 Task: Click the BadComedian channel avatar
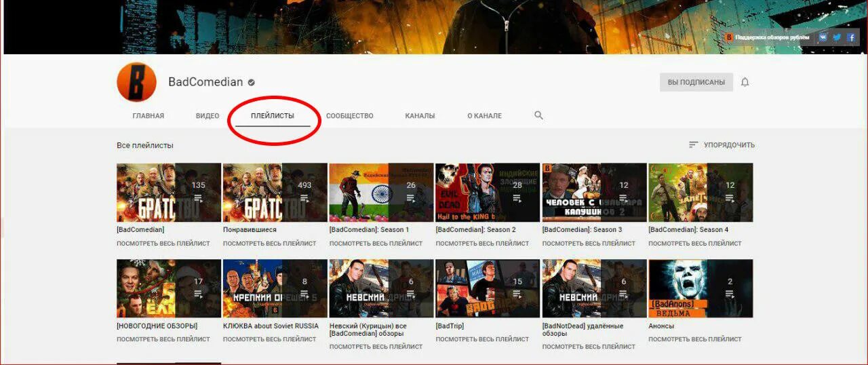coord(136,82)
